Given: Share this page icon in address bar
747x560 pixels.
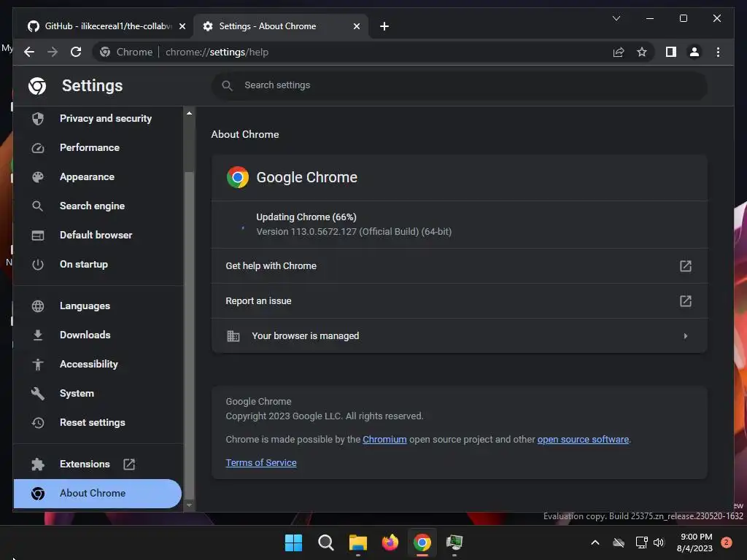Looking at the screenshot, I should (619, 52).
